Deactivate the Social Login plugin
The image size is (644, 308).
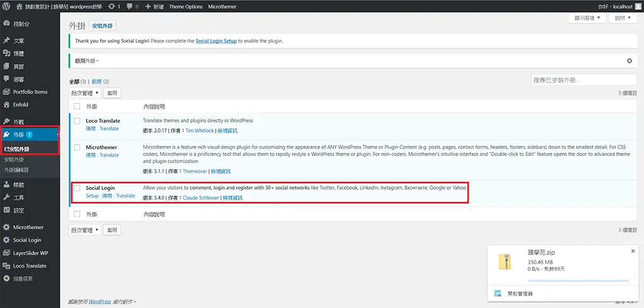click(107, 196)
